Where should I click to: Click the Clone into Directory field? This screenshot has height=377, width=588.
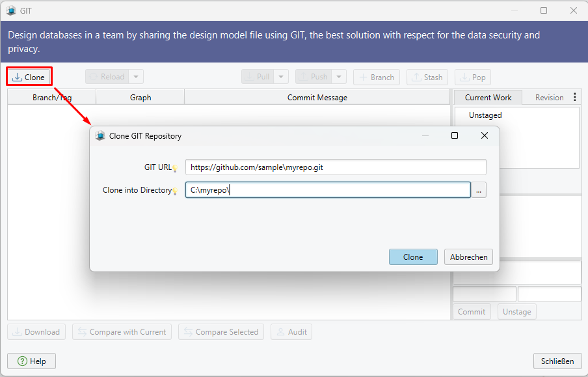[x=328, y=190]
